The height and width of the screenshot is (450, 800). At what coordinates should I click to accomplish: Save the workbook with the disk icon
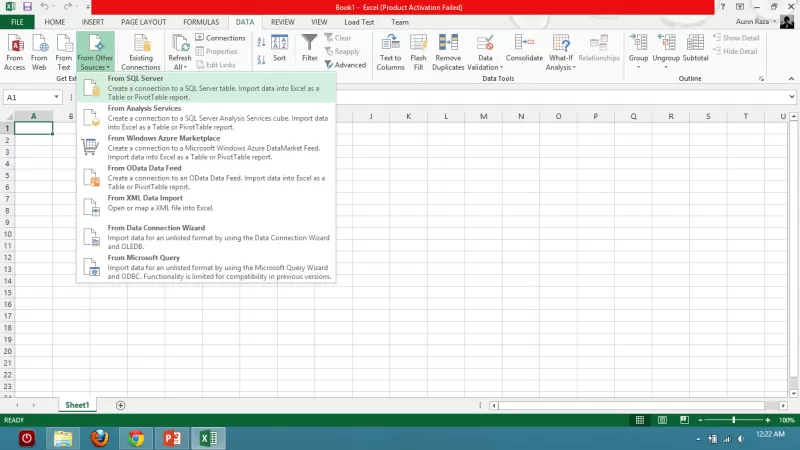27,7
